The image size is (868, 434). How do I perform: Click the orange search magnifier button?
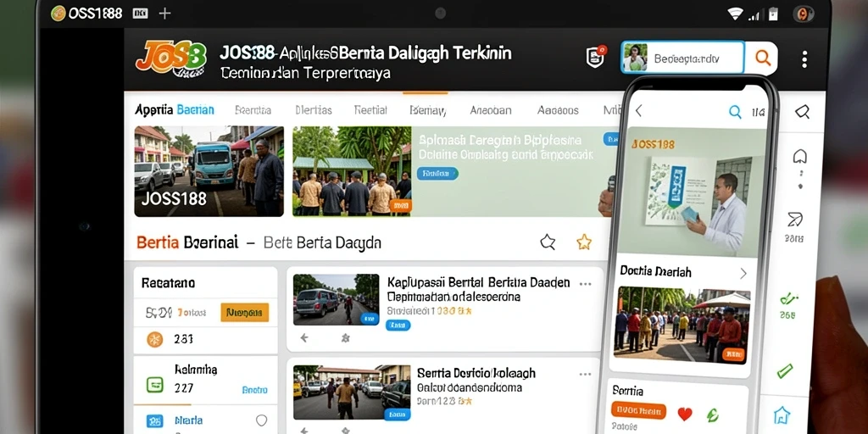coord(762,58)
